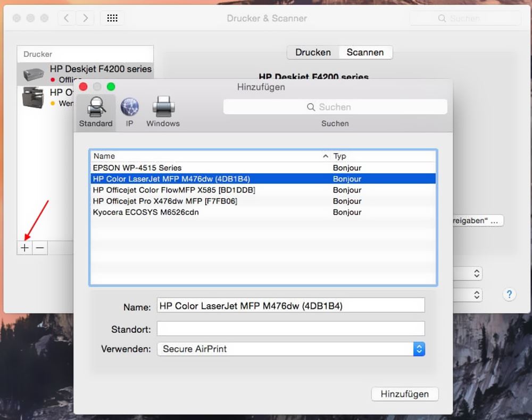Click the search field in Drucker & Scanner window

[x=465, y=18]
